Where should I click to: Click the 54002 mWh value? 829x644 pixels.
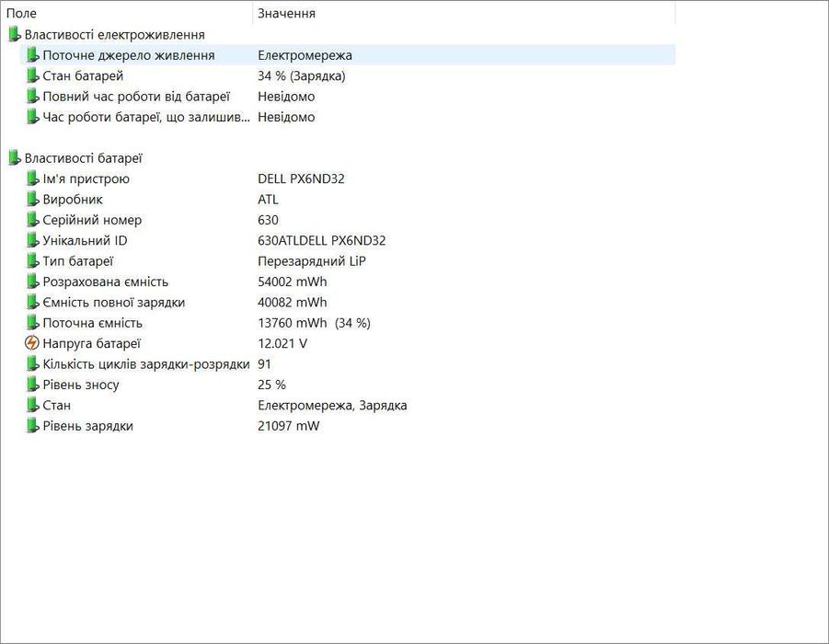pyautogui.click(x=293, y=282)
